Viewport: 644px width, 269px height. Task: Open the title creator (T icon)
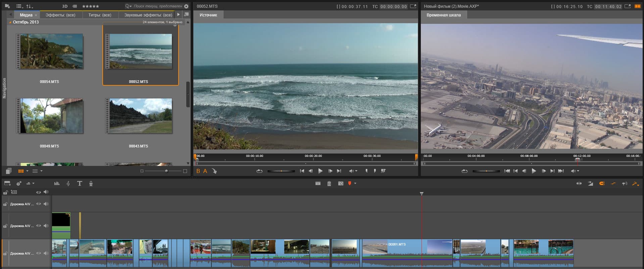(x=80, y=183)
